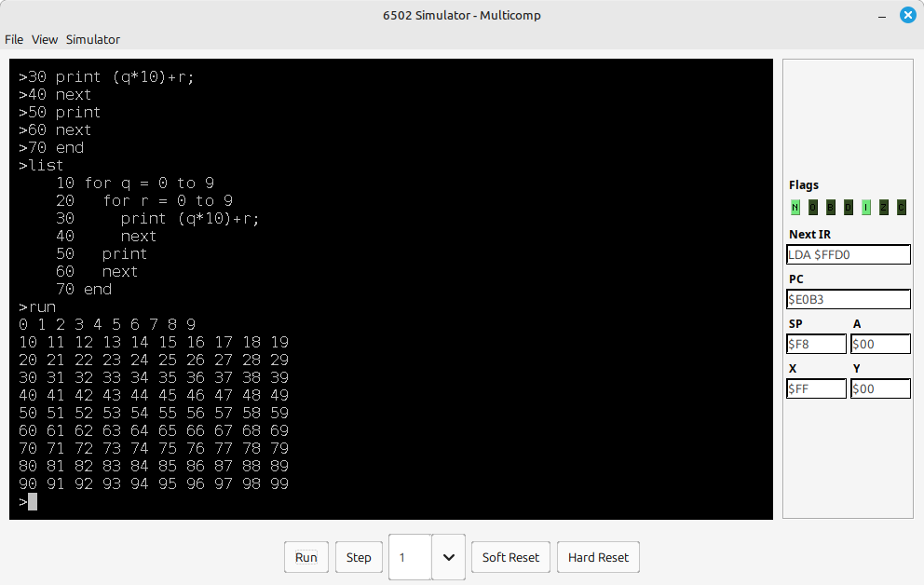Click the Next IR instruction field

pyautogui.click(x=848, y=254)
